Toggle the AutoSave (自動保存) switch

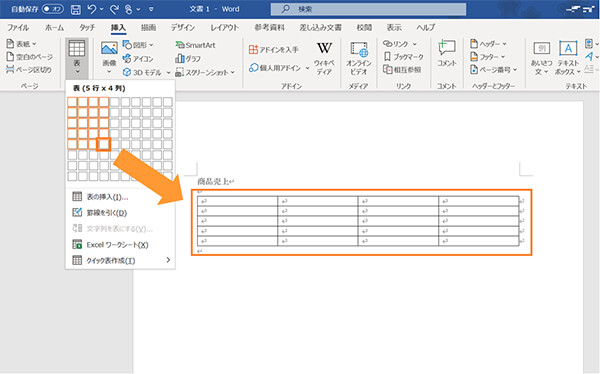pos(52,9)
